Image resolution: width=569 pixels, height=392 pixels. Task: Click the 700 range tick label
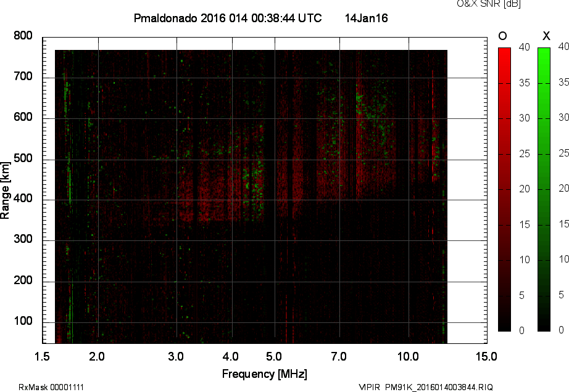(x=23, y=76)
